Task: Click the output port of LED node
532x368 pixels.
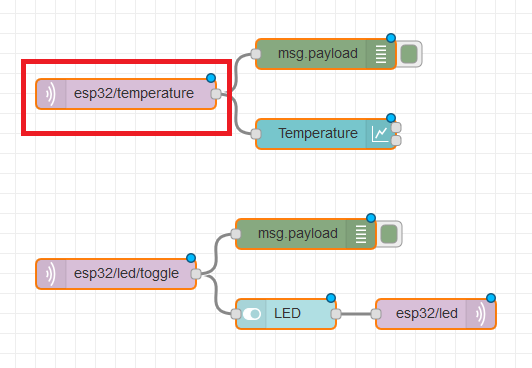Action: (x=336, y=314)
